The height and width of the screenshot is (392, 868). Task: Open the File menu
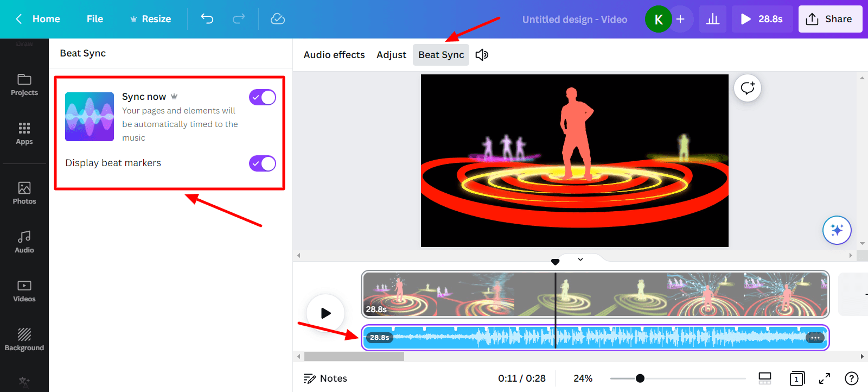point(95,19)
